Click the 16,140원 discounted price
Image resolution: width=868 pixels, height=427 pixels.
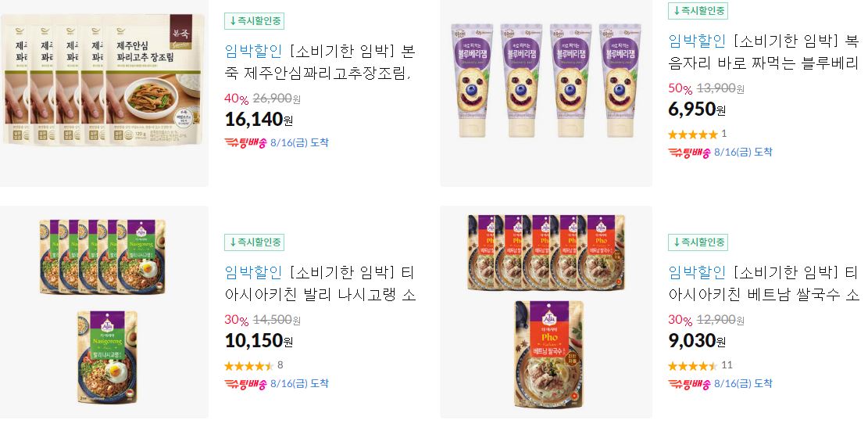click(x=259, y=119)
